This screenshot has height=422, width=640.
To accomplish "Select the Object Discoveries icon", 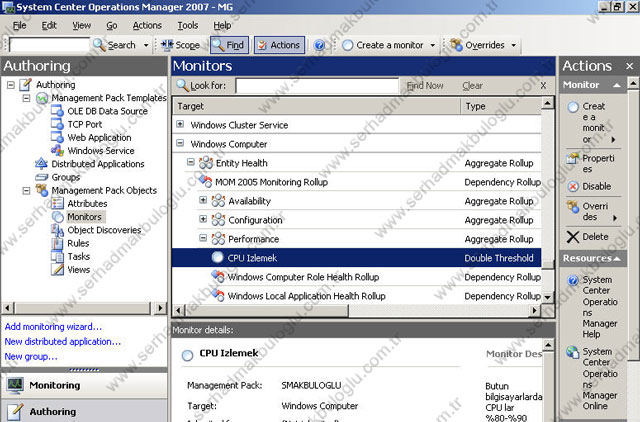I will [x=58, y=230].
